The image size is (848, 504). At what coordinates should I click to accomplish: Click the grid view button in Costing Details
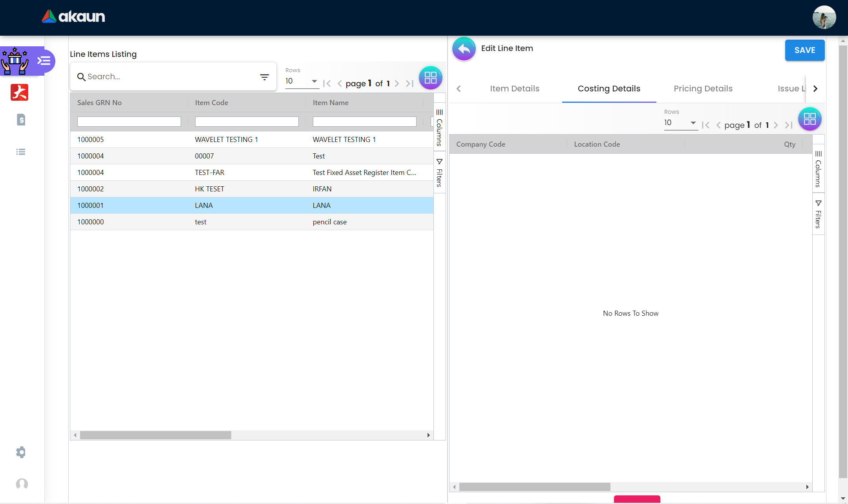(x=810, y=119)
